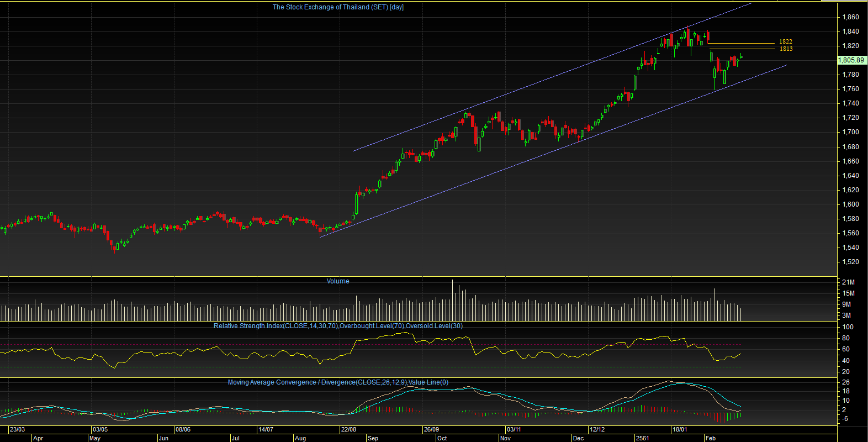Click the Feb month label
868x442 pixels.
(x=710, y=438)
